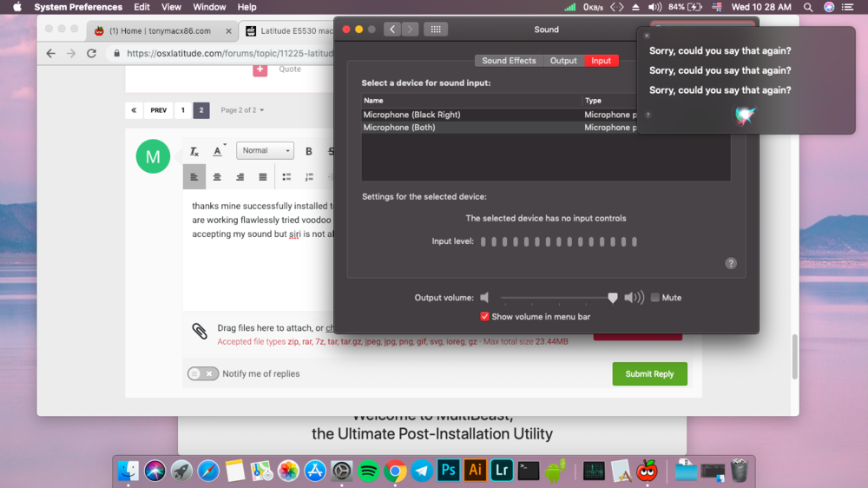Toggle the Mute checkbox
The width and height of the screenshot is (868, 488).
pyautogui.click(x=655, y=298)
